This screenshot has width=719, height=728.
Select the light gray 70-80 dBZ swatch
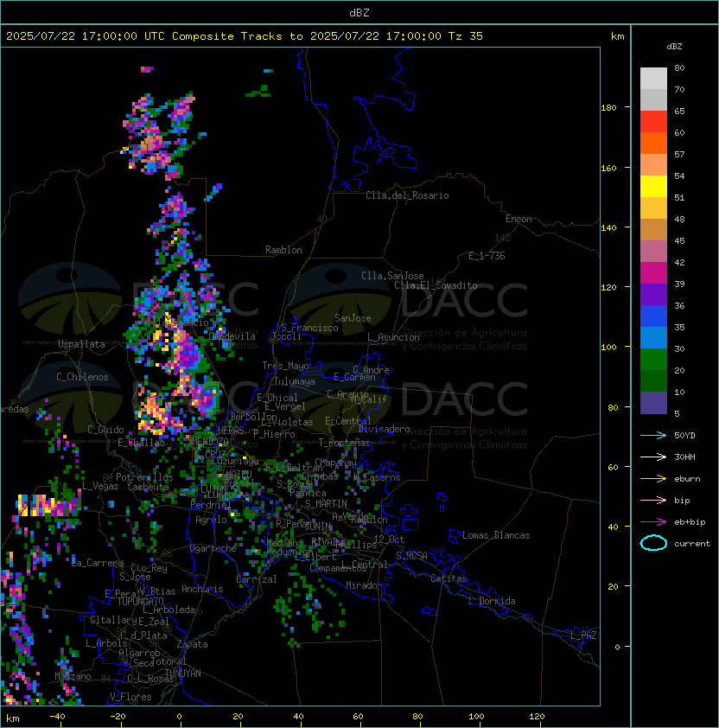(653, 79)
